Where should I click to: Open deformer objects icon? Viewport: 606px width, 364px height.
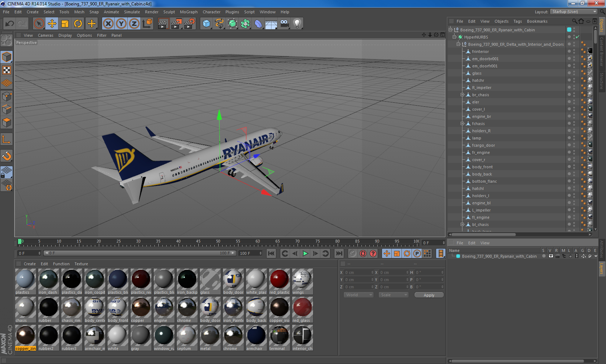coord(258,24)
